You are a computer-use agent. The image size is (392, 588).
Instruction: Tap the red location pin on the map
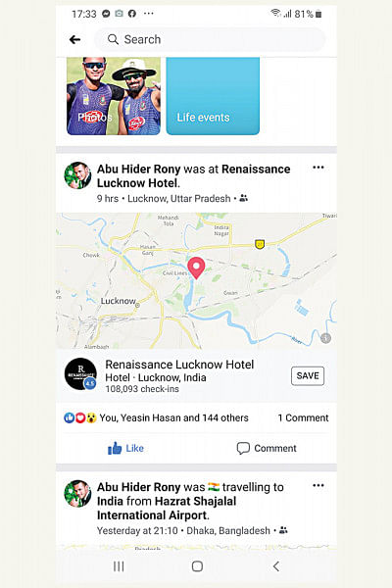pyautogui.click(x=196, y=269)
